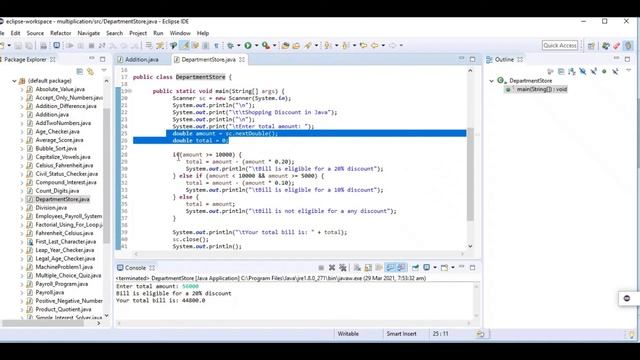640x360 pixels.
Task: Close the DepartmentStore.java editor tab
Action: click(x=242, y=60)
